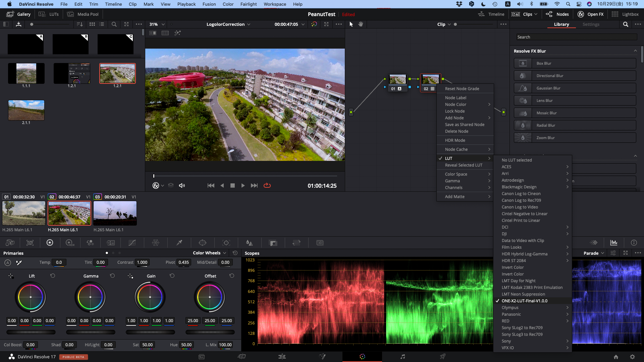Screen dimensions: 644x362
Task: Open the Clips dropdown arrow
Action: pyautogui.click(x=536, y=14)
